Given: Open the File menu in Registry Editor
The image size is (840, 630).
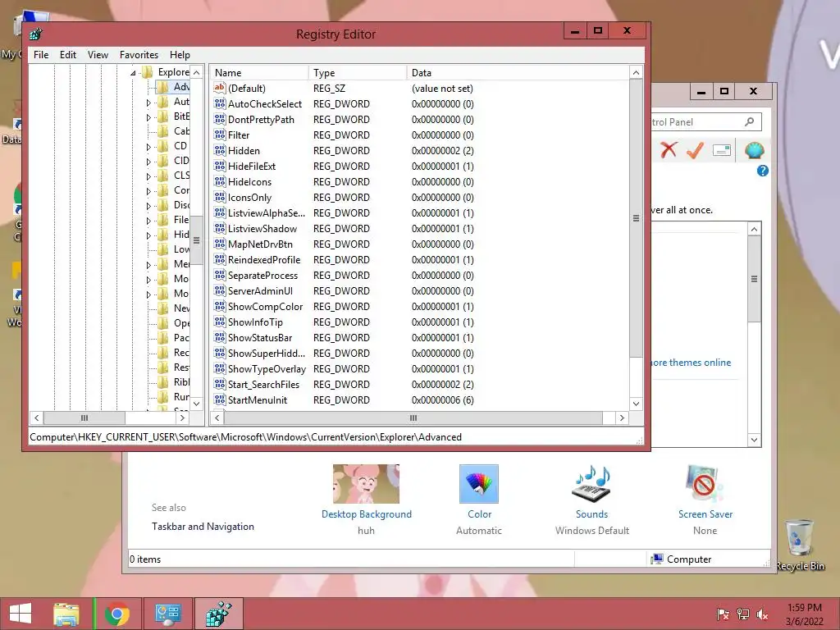Looking at the screenshot, I should pyautogui.click(x=41, y=55).
